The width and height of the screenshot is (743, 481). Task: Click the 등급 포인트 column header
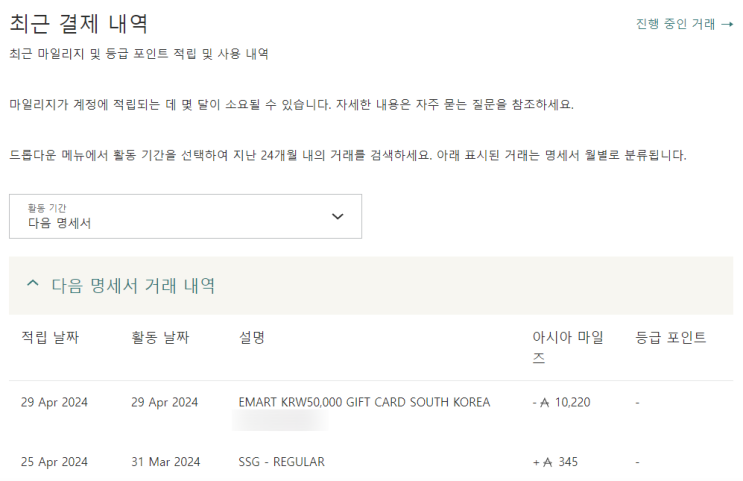click(670, 338)
